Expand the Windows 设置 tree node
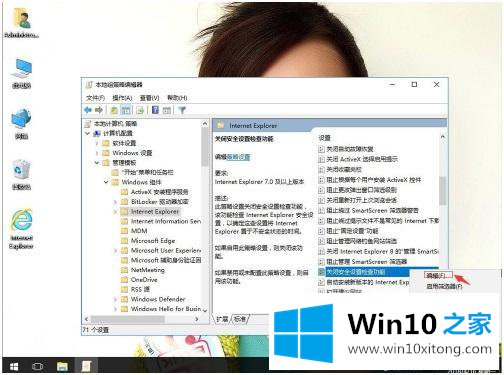 click(x=97, y=153)
